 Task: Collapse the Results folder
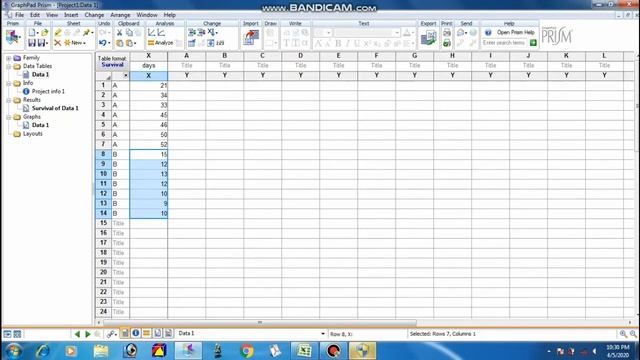(9, 100)
